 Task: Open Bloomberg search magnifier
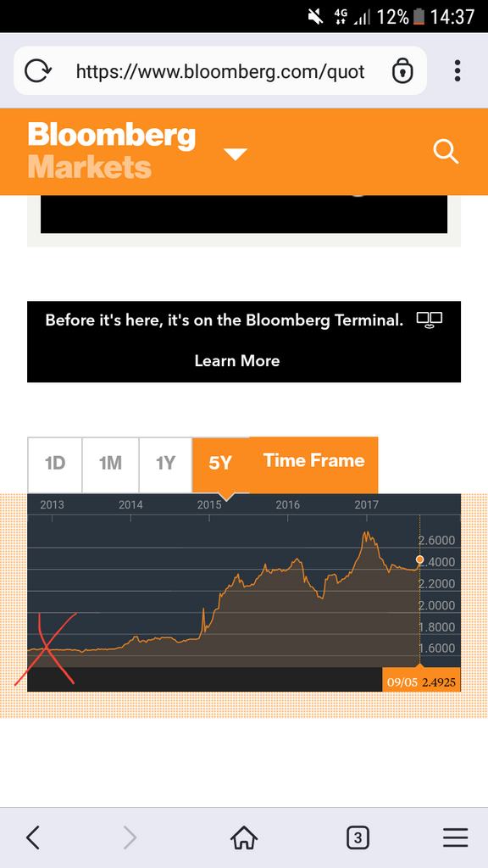[x=446, y=152]
